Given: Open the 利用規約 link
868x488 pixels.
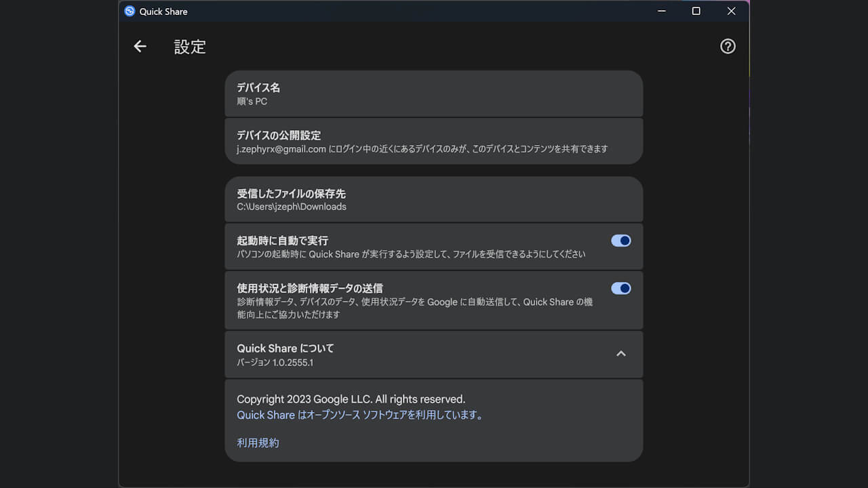Looking at the screenshot, I should [258, 443].
